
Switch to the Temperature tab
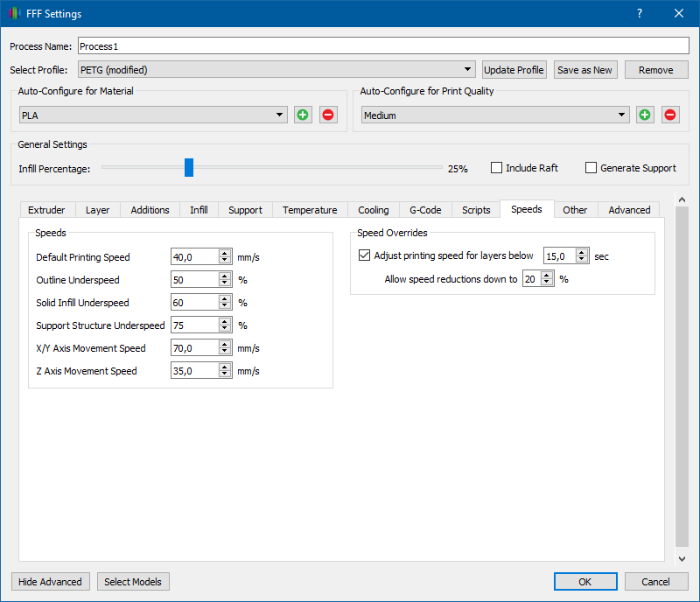(310, 210)
